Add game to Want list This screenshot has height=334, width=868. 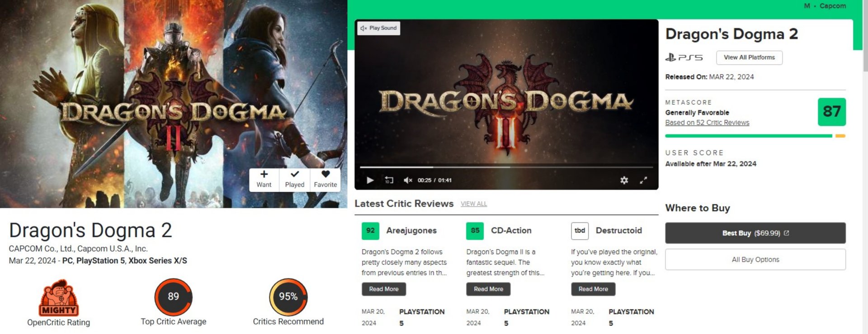(x=264, y=179)
